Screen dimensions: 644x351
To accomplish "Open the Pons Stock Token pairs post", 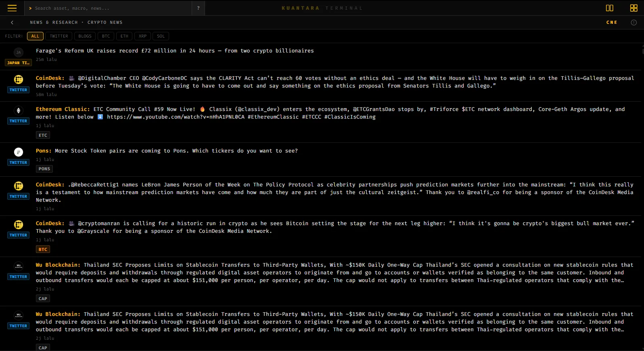I will (x=176, y=151).
